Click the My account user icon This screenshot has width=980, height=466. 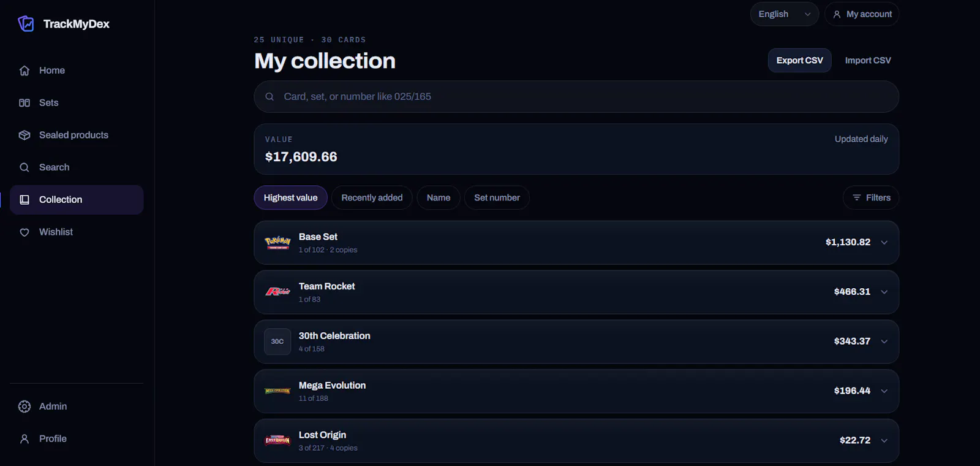click(837, 14)
